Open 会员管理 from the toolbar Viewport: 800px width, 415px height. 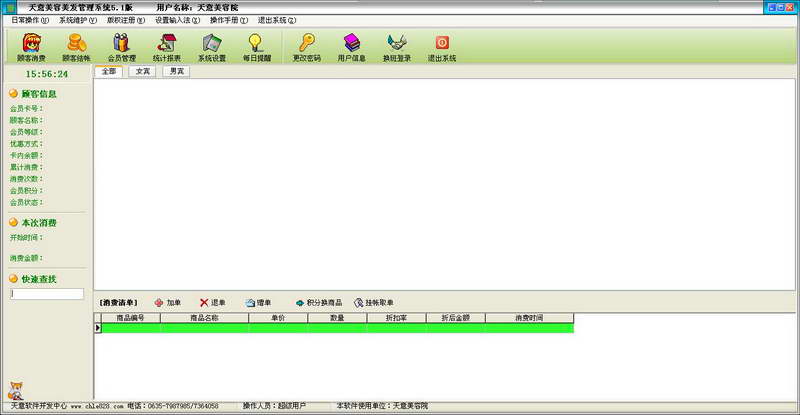click(x=121, y=47)
